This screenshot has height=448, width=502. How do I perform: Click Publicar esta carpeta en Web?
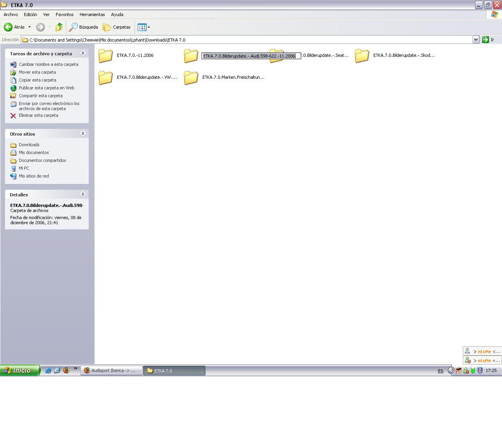pos(46,88)
